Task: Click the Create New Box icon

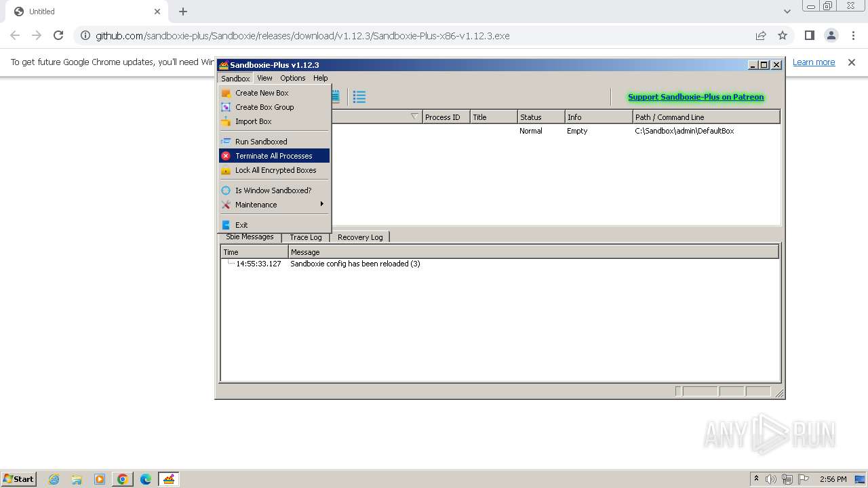Action: (226, 93)
